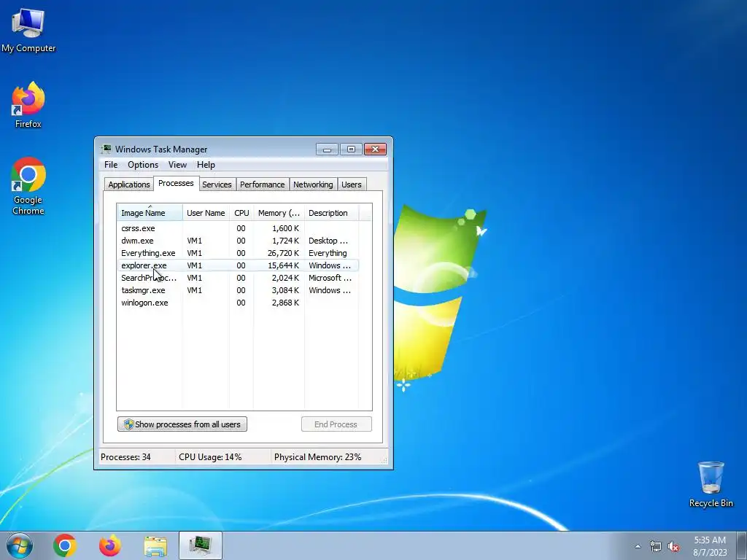Select the csrss.exe process row
The height and width of the screenshot is (560, 747).
[238, 228]
